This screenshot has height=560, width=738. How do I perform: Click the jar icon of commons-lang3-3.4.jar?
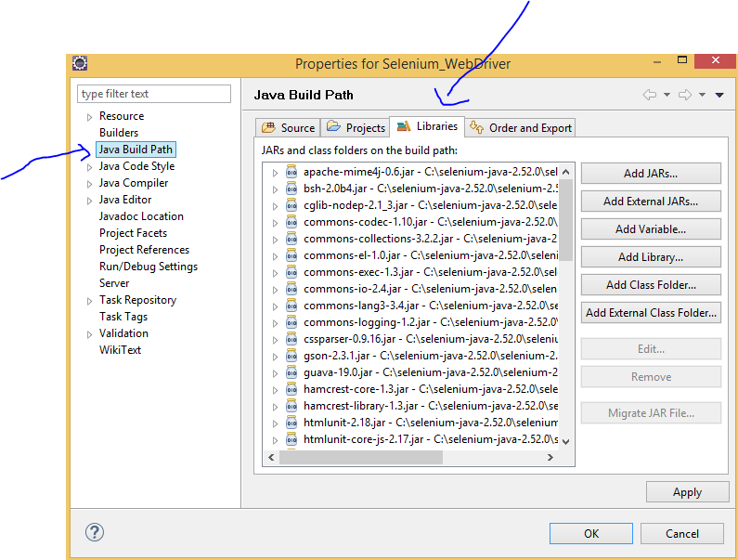click(291, 306)
